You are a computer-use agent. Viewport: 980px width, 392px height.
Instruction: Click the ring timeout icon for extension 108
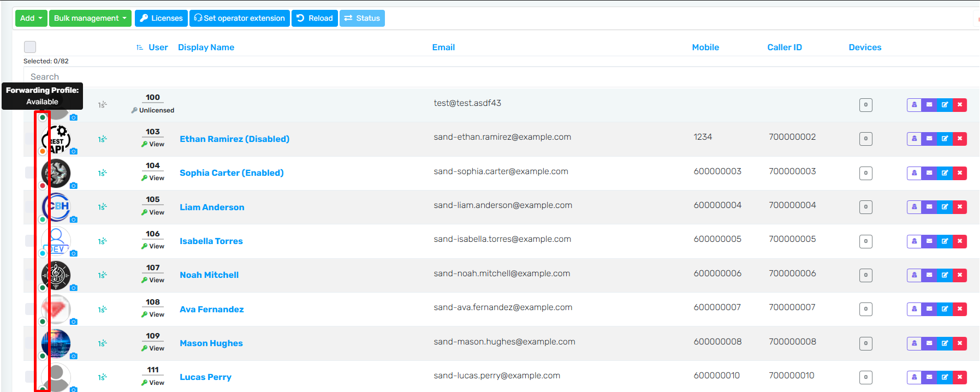[102, 310]
